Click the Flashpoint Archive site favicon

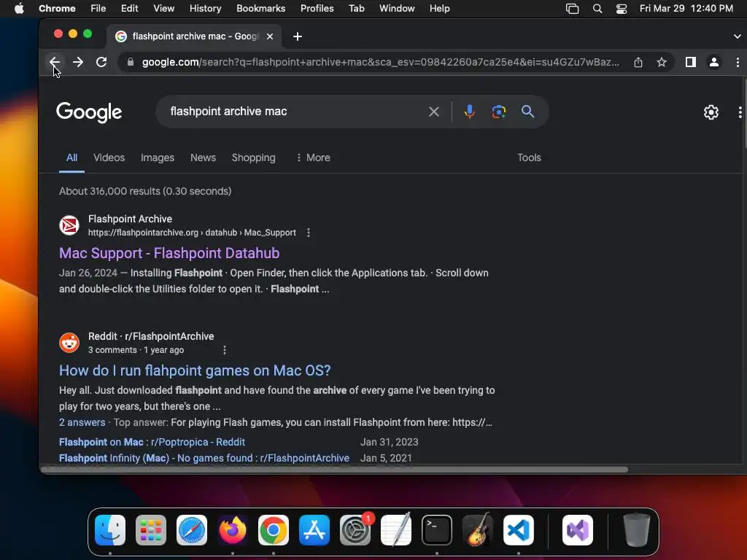[69, 225]
